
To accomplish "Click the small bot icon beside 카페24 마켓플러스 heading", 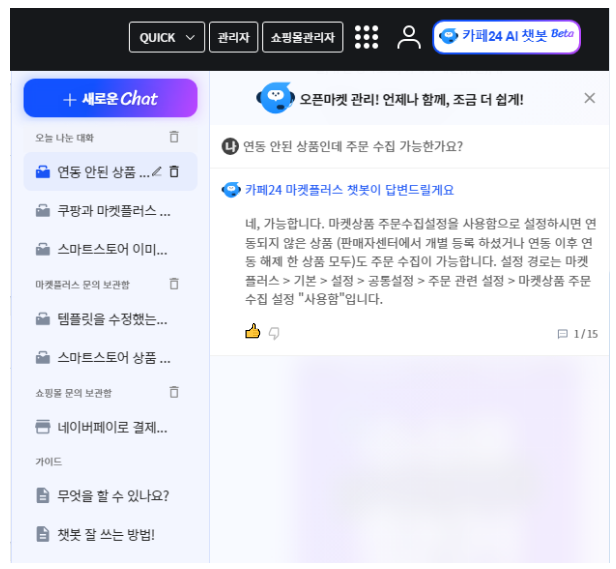I will tap(231, 190).
